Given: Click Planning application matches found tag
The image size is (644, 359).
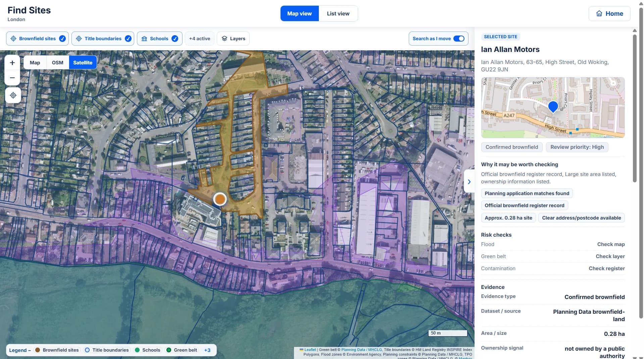Looking at the screenshot, I should (527, 193).
